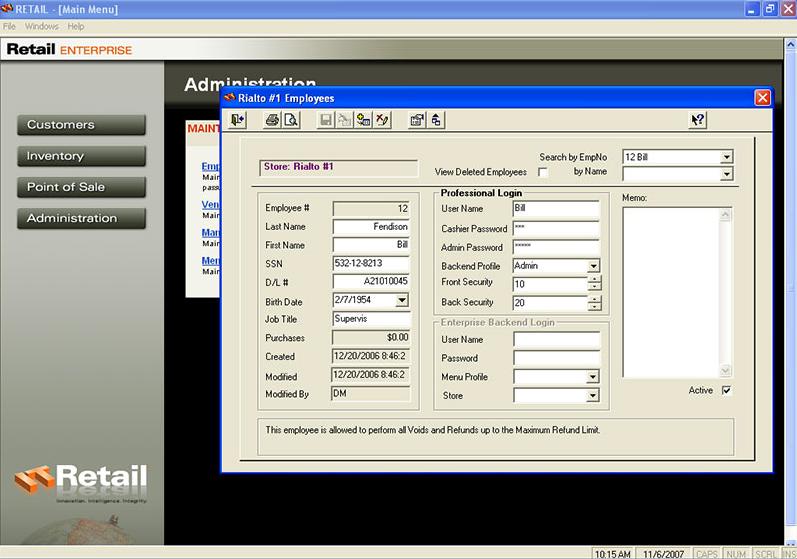Expand the Backend Profile dropdown

tap(593, 266)
